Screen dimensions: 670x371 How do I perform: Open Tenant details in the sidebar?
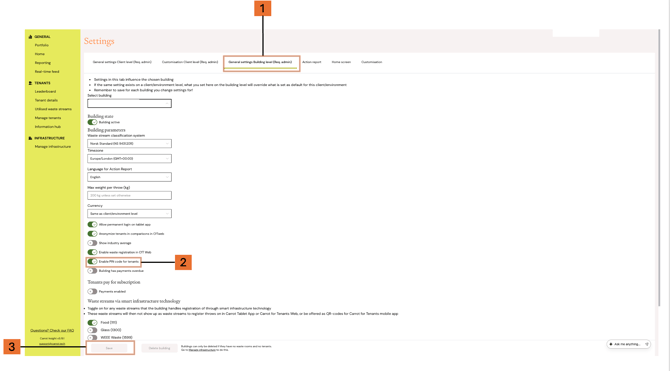tap(46, 100)
